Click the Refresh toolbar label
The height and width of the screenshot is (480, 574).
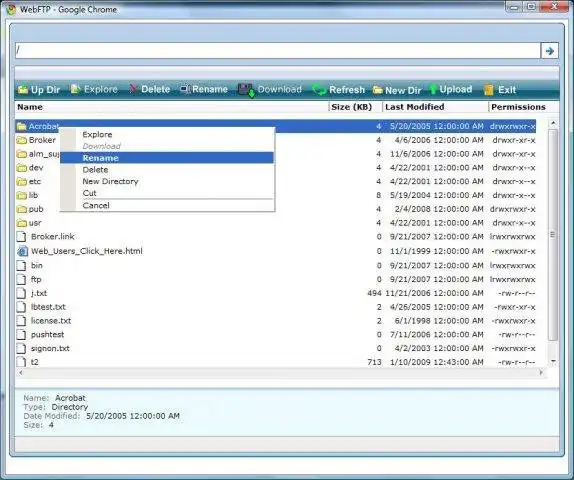(347, 90)
